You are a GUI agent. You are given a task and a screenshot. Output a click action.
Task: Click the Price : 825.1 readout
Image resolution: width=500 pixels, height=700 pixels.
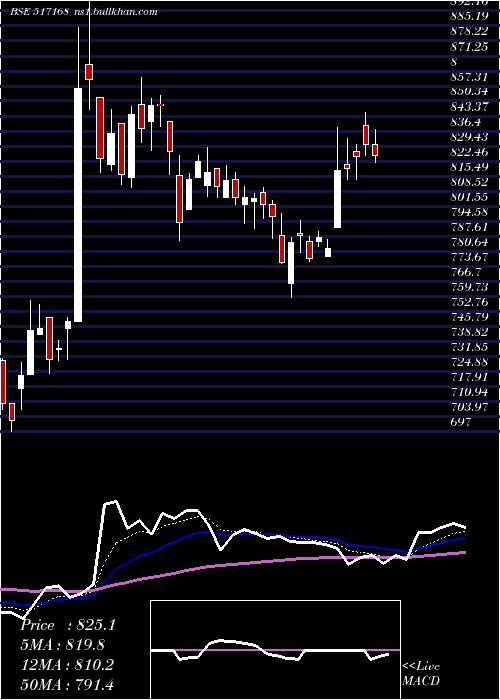tap(68, 625)
